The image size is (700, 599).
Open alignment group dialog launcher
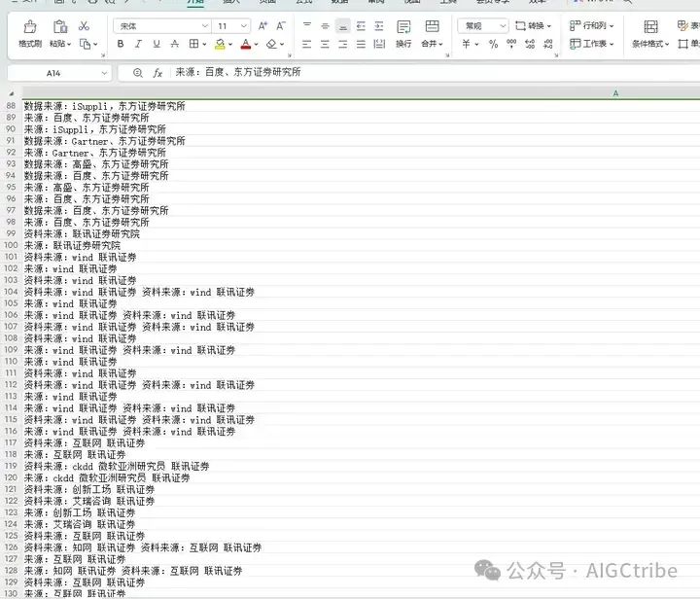(447, 55)
